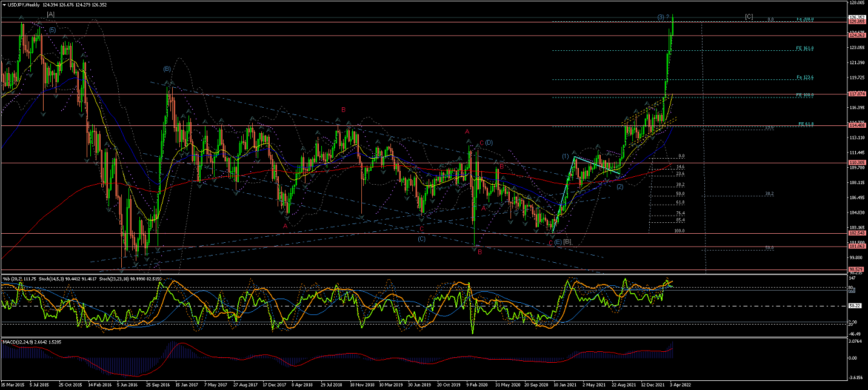Viewport: 868px width, 390px height.
Task: Click the 124.363 horizontal line price tag
Action: pyautogui.click(x=856, y=36)
